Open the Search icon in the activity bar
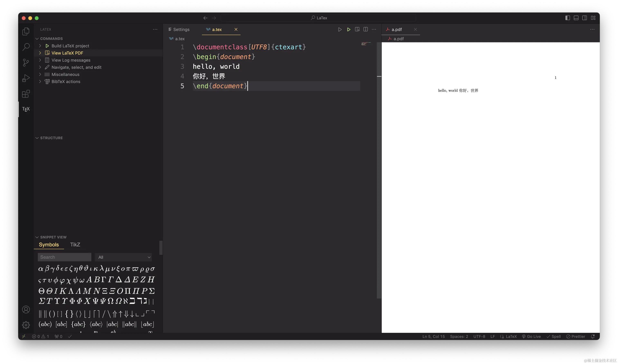Image resolution: width=618 pixels, height=364 pixels. (26, 47)
